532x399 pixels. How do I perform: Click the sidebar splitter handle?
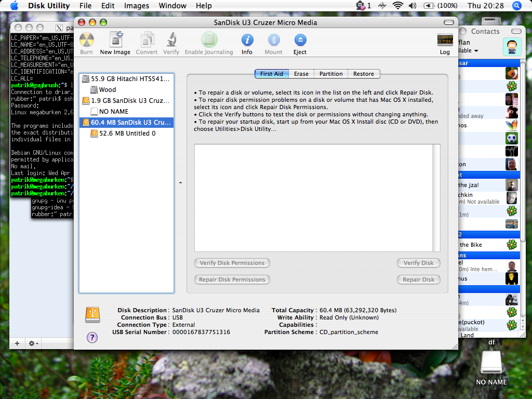tap(180, 183)
